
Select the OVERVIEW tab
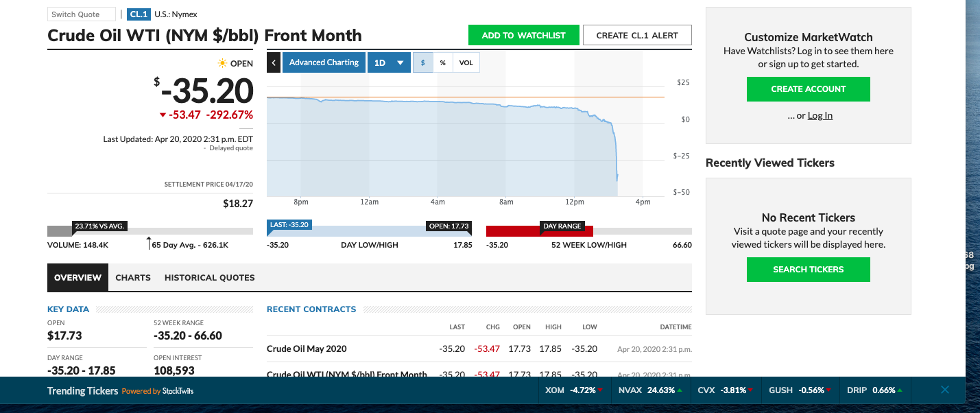coord(77,277)
